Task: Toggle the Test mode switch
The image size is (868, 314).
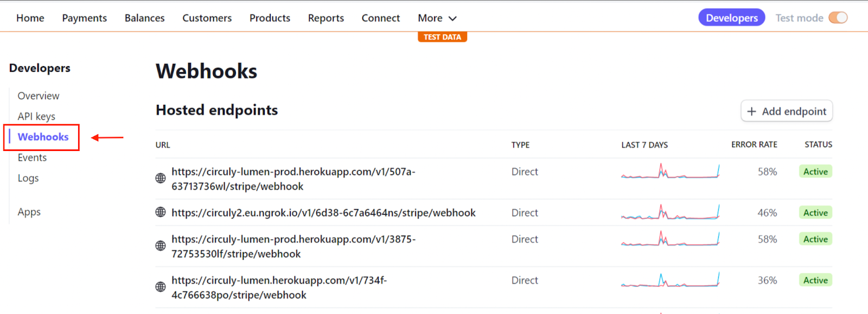Action: [838, 18]
